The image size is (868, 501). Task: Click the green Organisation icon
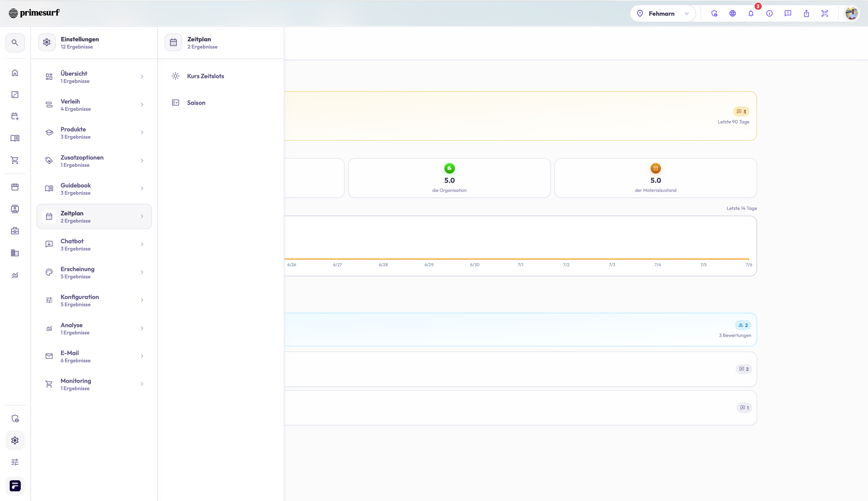point(449,168)
